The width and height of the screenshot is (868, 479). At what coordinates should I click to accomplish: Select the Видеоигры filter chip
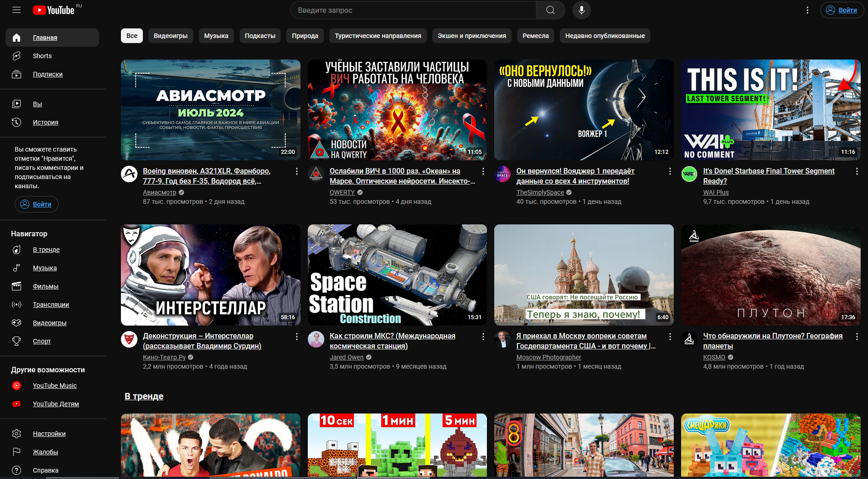point(171,36)
